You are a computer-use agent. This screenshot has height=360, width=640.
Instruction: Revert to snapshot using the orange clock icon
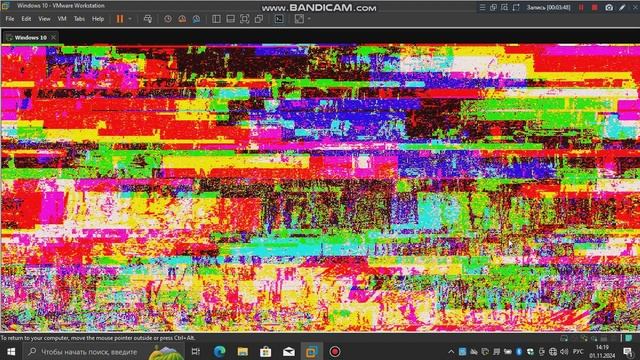182,19
